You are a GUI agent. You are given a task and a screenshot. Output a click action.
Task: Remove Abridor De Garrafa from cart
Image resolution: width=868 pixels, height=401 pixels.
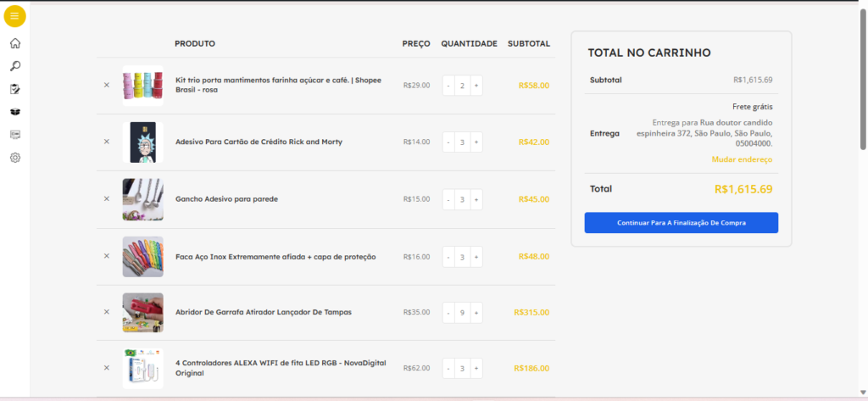[x=107, y=312]
